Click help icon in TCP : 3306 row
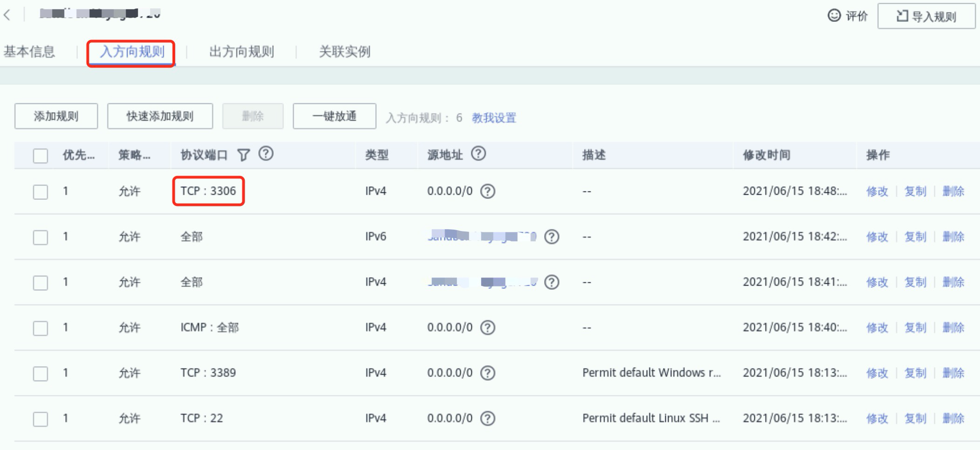The image size is (980, 450). [x=488, y=191]
